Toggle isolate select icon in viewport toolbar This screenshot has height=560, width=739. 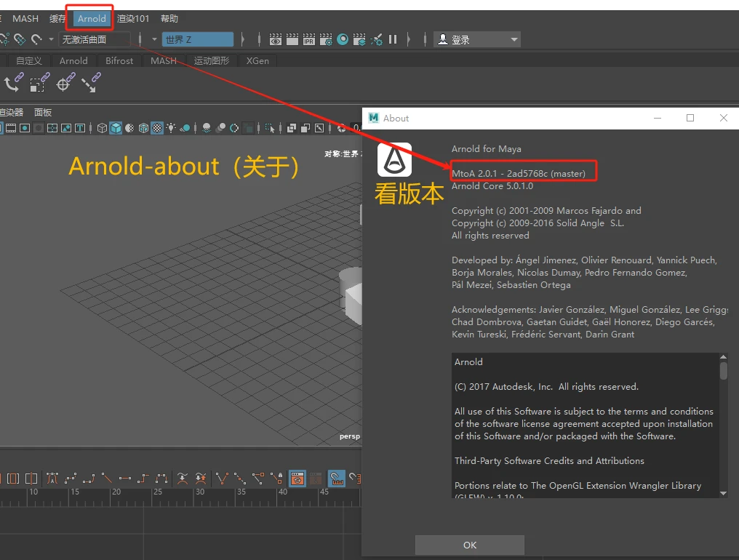click(x=270, y=128)
